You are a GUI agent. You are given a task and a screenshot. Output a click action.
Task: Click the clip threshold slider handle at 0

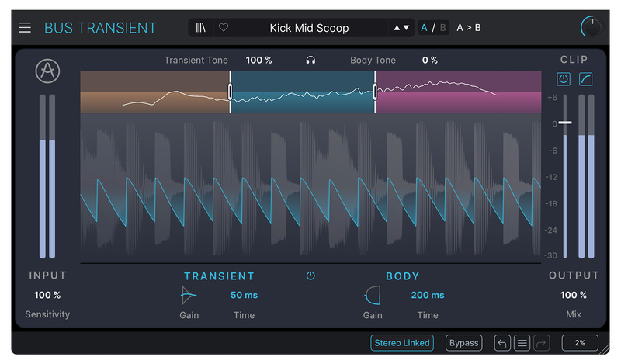pyautogui.click(x=565, y=123)
